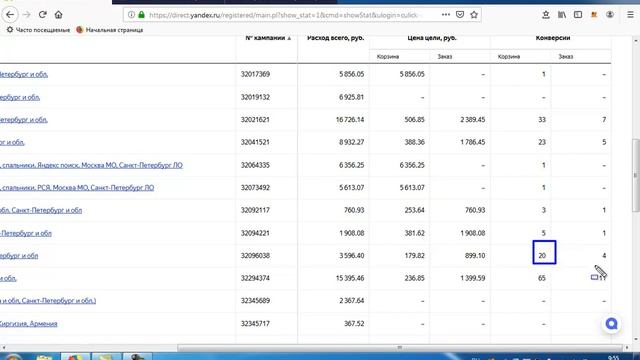This screenshot has width=640, height=360.
Task: Toggle the browser sidebar
Action: 578,15
